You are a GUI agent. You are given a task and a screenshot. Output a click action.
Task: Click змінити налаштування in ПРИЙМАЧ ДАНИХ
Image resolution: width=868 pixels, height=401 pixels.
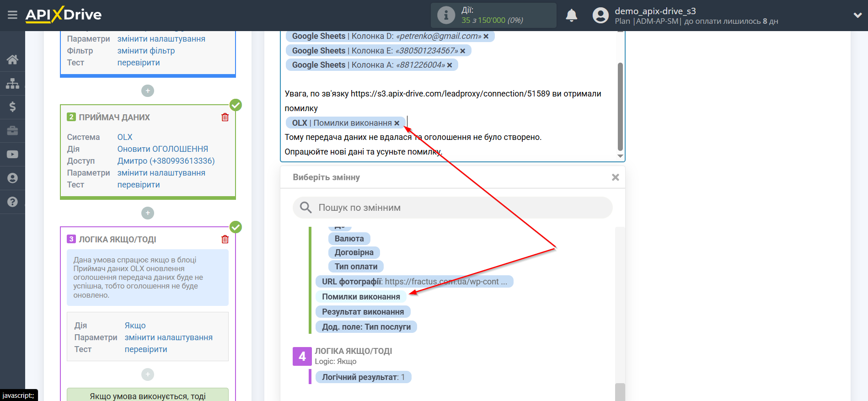(x=161, y=173)
